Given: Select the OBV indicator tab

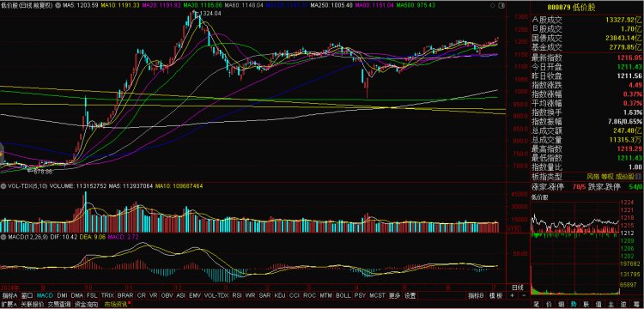Looking at the screenshot, I should (167, 295).
